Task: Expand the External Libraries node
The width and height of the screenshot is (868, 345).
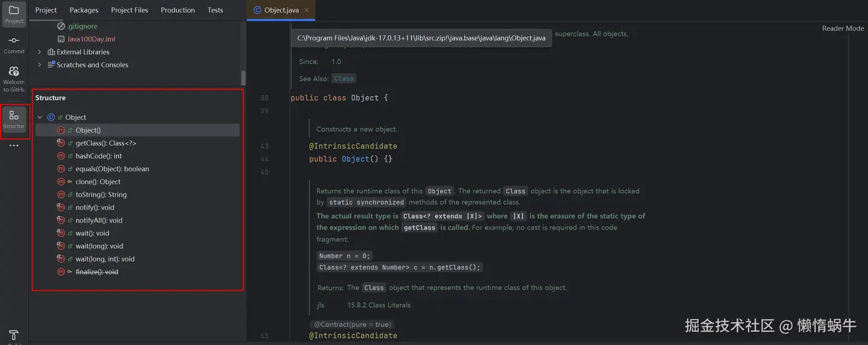Action: click(40, 52)
